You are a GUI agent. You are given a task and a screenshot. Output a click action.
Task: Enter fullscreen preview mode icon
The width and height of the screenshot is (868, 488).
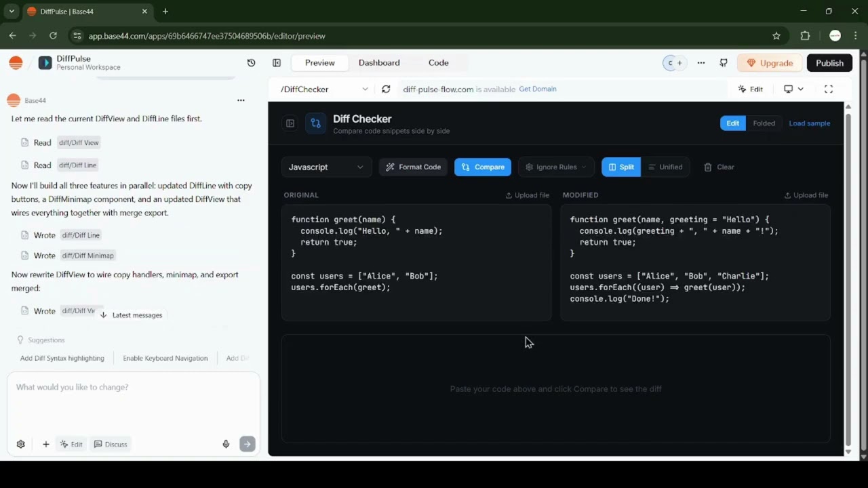[x=829, y=89]
